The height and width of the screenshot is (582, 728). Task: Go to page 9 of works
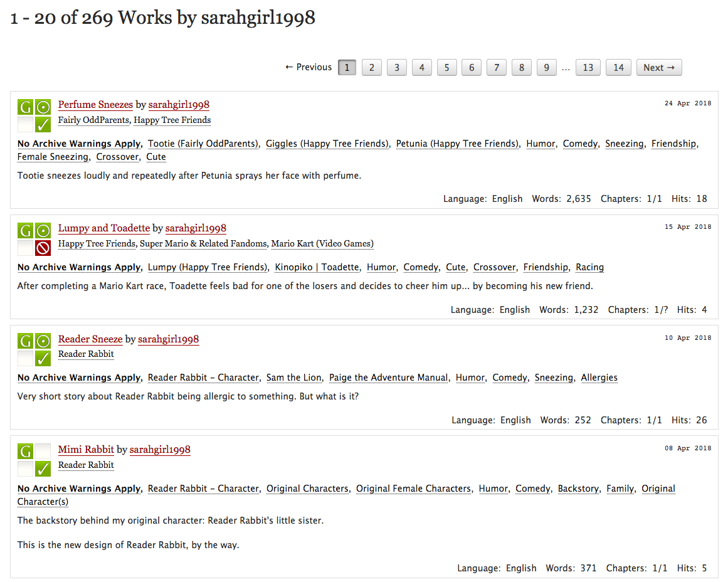coord(546,67)
